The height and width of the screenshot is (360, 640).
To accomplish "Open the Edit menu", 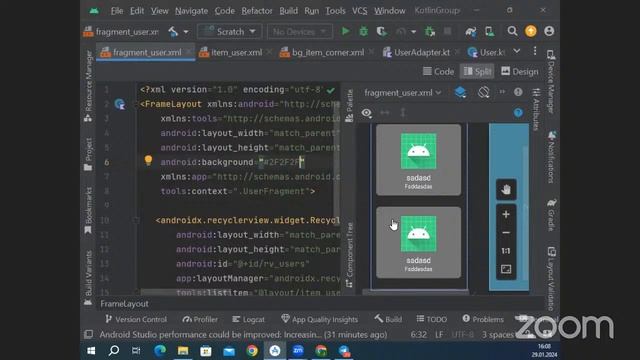I will click(137, 11).
